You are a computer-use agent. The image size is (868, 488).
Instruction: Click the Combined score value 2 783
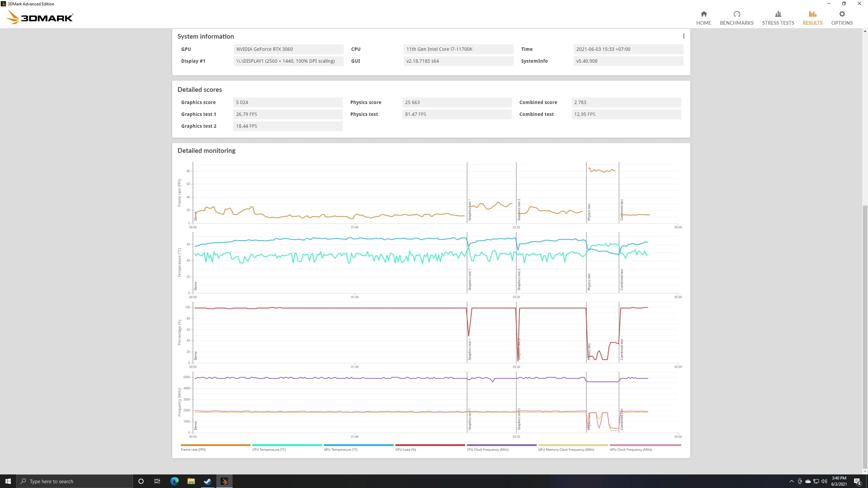[x=626, y=102]
